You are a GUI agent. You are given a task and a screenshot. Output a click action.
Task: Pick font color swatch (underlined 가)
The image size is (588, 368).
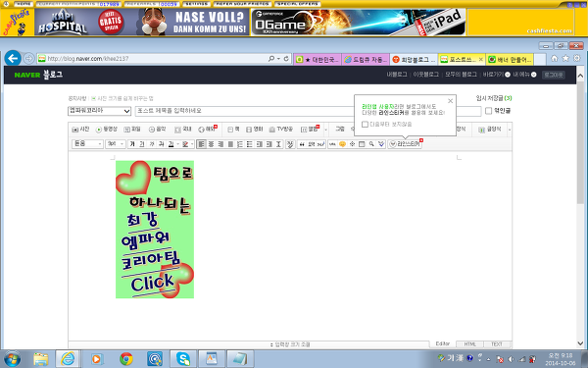[x=171, y=144]
